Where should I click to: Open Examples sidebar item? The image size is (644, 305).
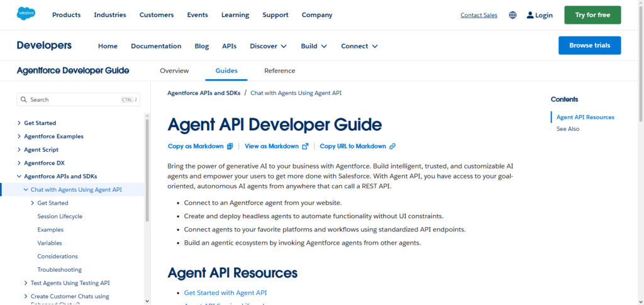(x=50, y=230)
